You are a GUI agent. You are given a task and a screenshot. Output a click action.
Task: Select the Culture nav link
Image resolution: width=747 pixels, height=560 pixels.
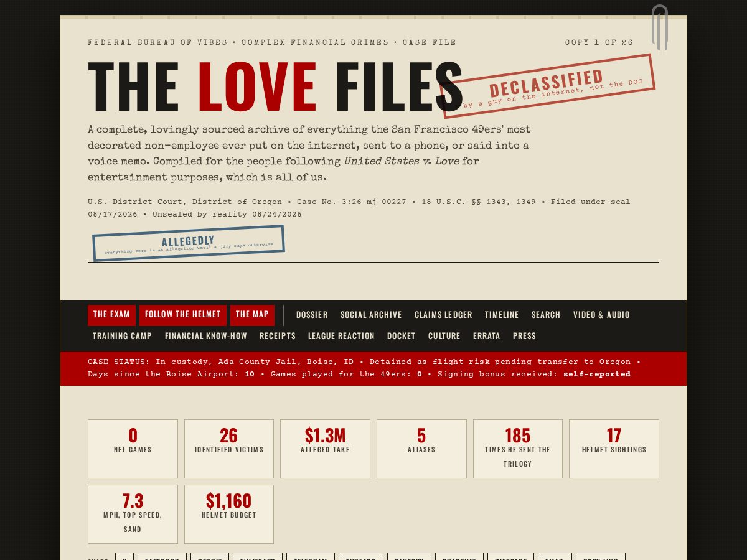444,336
